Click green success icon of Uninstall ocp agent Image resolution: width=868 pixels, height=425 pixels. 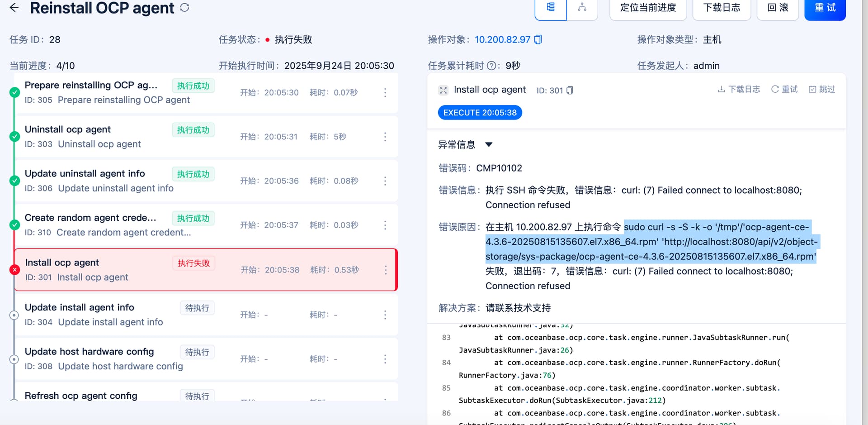coord(14,136)
